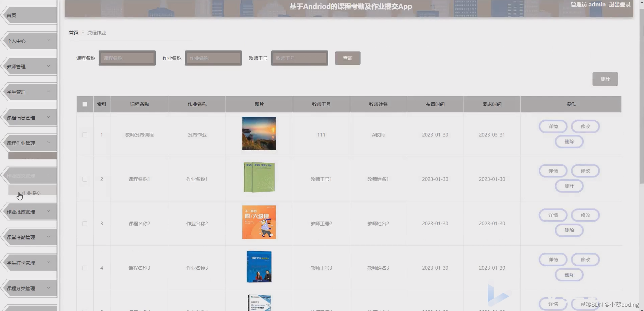644x311 pixels.
Task: View 详情 for row 教师发布课程
Action: 553,126
